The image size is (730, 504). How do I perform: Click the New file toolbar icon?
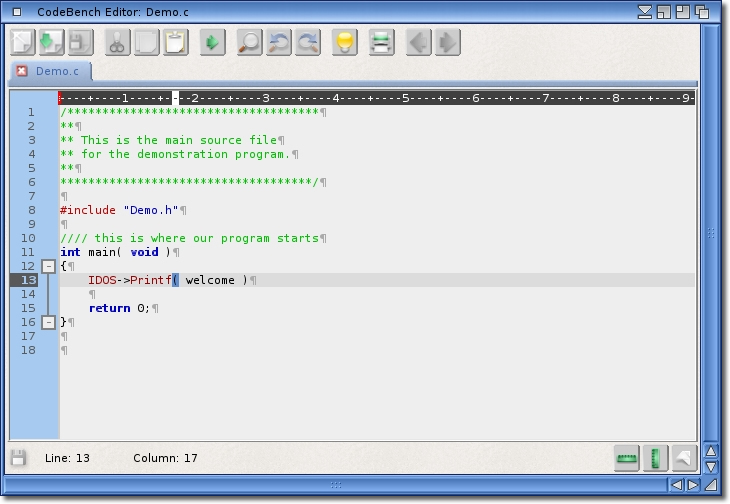coord(22,42)
